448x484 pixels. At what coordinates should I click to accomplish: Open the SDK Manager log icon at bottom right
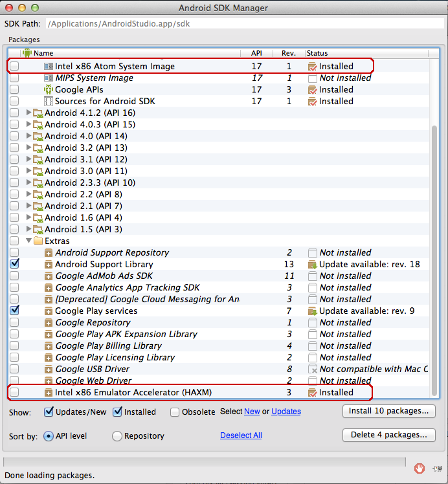tap(438, 468)
